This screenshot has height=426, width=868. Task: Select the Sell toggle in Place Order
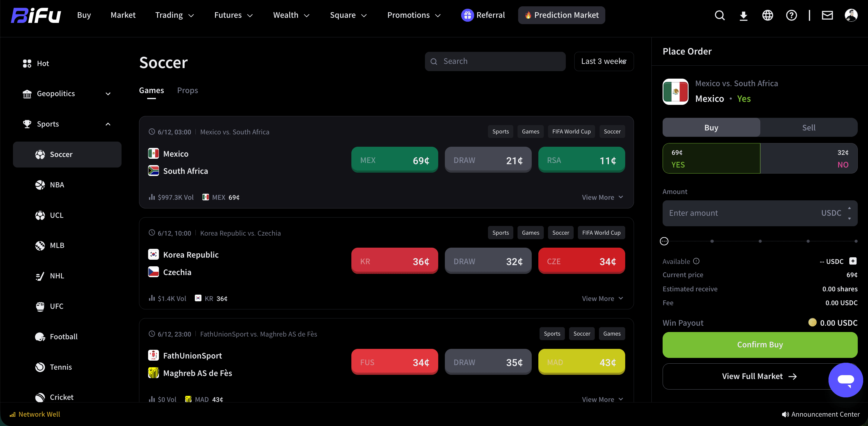[808, 127]
